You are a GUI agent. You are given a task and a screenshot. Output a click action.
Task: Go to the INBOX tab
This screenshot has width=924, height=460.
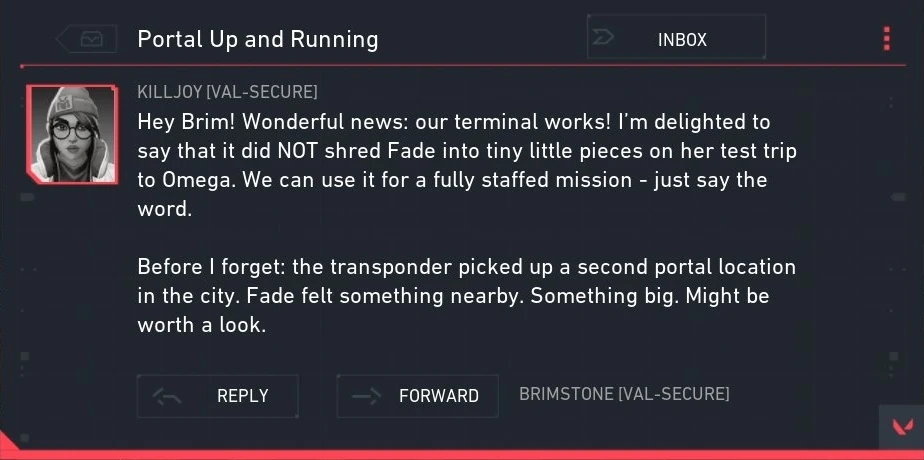pyautogui.click(x=681, y=39)
